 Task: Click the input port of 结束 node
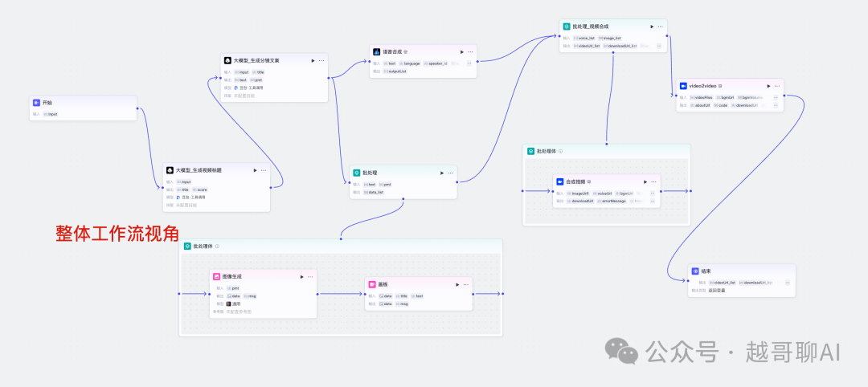688,280
